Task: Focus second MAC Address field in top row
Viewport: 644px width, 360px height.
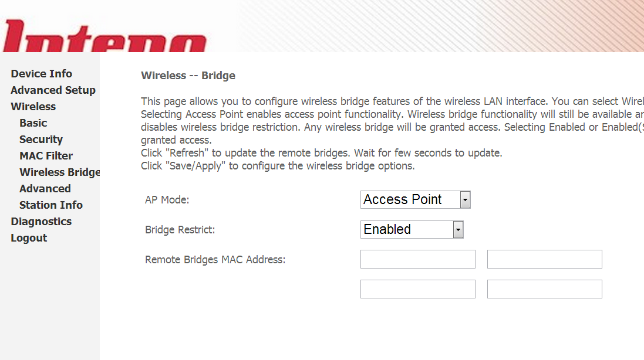Action: [545, 259]
